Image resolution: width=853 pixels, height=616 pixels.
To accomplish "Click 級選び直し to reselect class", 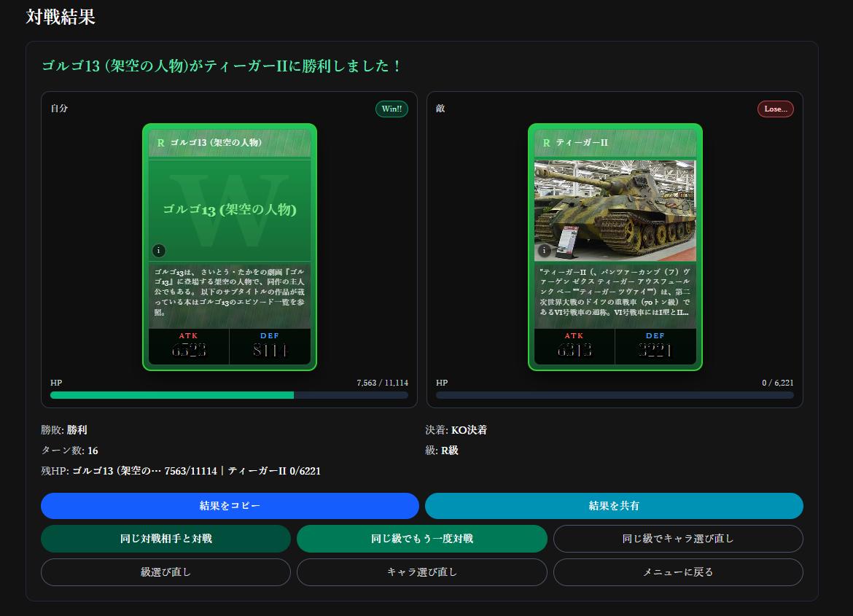I will point(165,572).
